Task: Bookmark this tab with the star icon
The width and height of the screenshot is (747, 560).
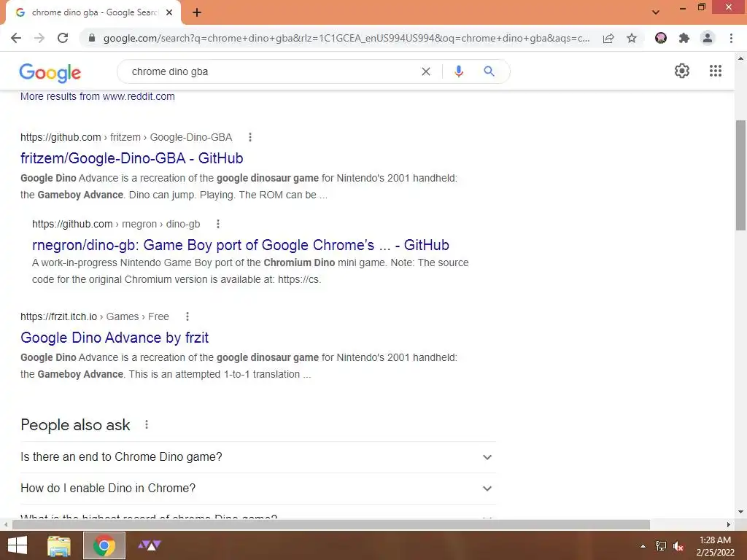Action: pos(632,38)
